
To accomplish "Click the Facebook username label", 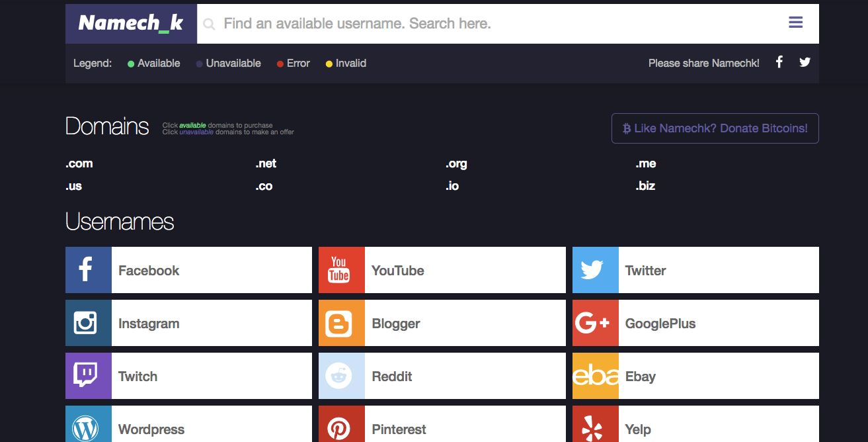I will click(x=149, y=270).
